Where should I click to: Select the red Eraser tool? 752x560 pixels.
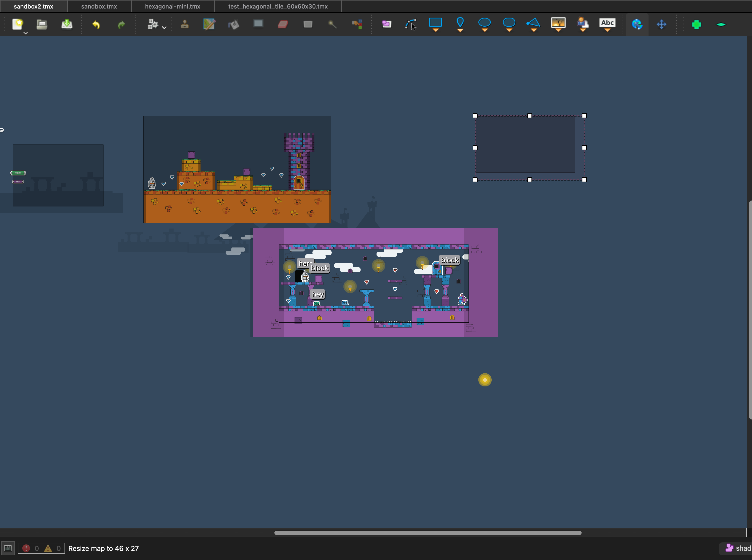283,24
